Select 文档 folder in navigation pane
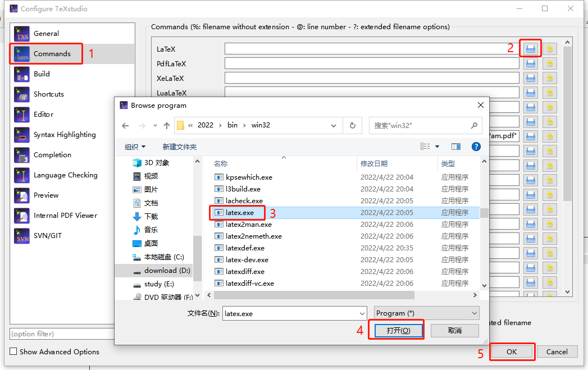This screenshot has height=370, width=588. click(145, 203)
